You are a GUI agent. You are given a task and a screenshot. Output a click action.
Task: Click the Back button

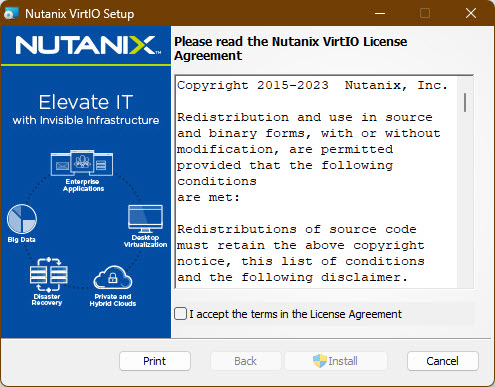tap(245, 361)
